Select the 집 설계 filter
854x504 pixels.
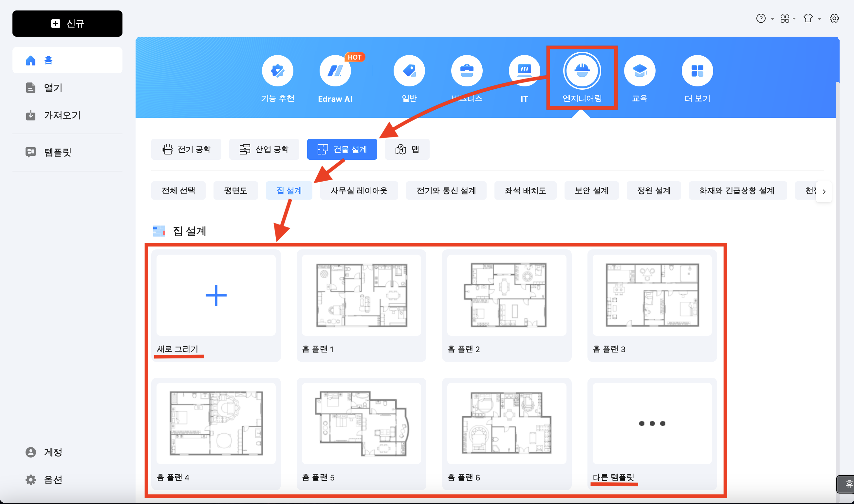pos(289,190)
